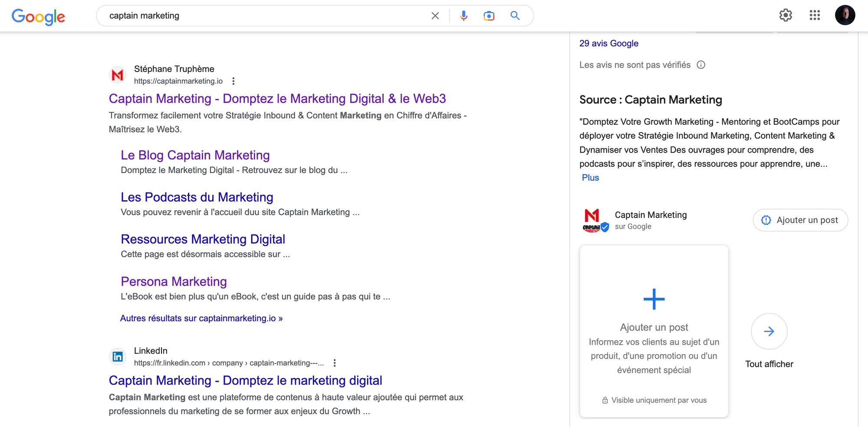
Task: Show info about unverified reviews
Action: [700, 65]
